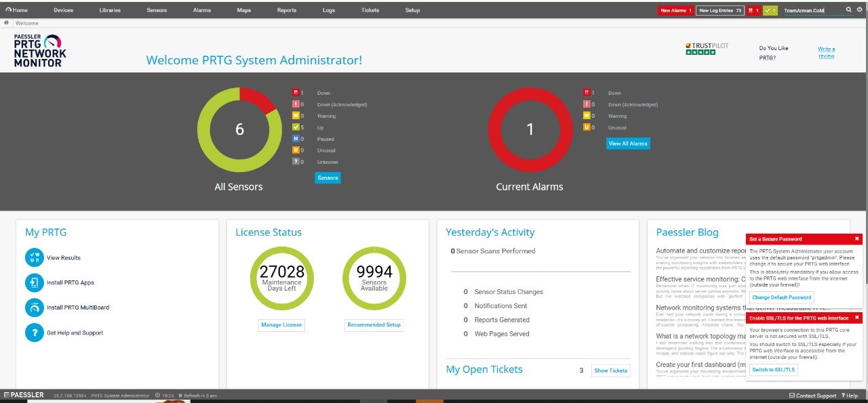
Task: Click the power logout icon
Action: click(x=860, y=10)
